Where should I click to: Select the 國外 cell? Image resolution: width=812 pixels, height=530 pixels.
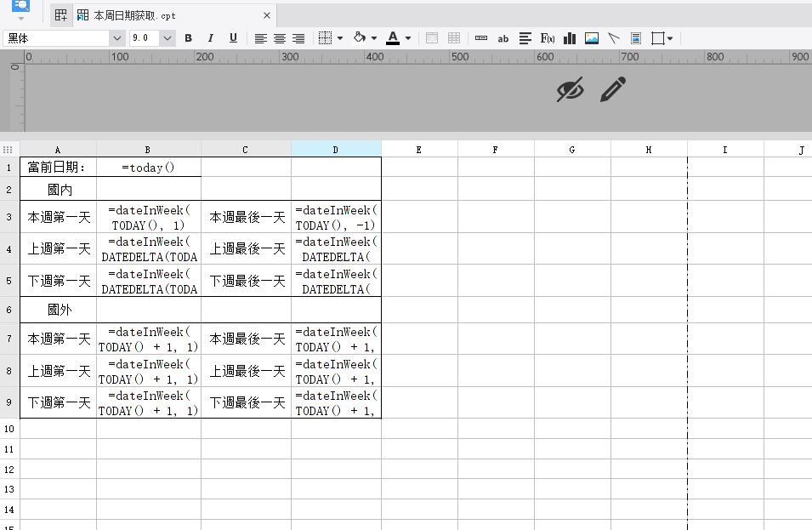pyautogui.click(x=58, y=310)
